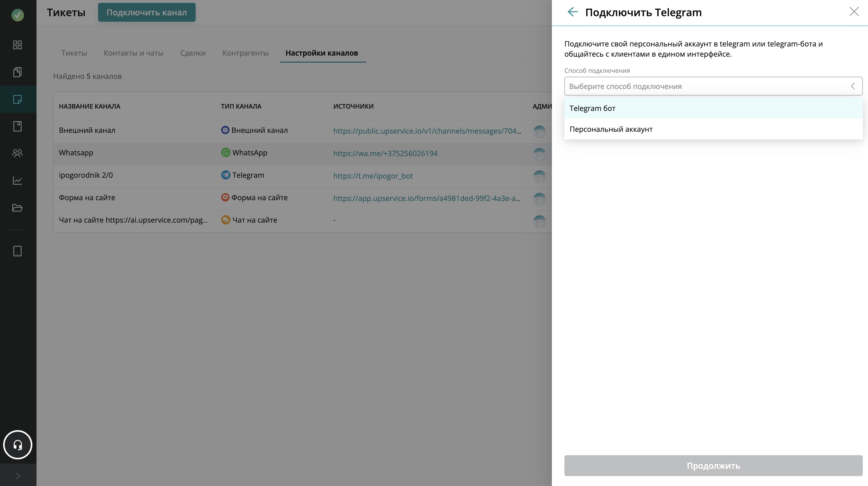Viewport: 868px width, 486px height.
Task: Open the users group icon in sidebar
Action: coord(17,153)
